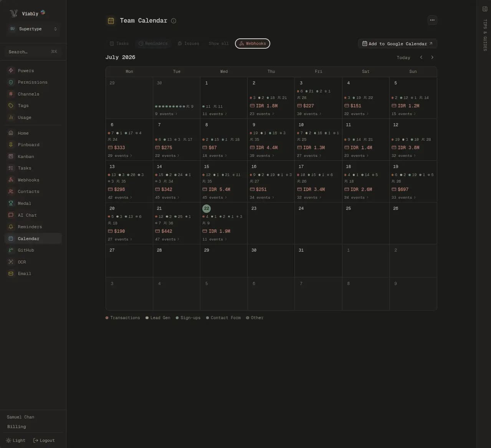
Task: Expand 30 events on July 3
Action: tap(309, 114)
